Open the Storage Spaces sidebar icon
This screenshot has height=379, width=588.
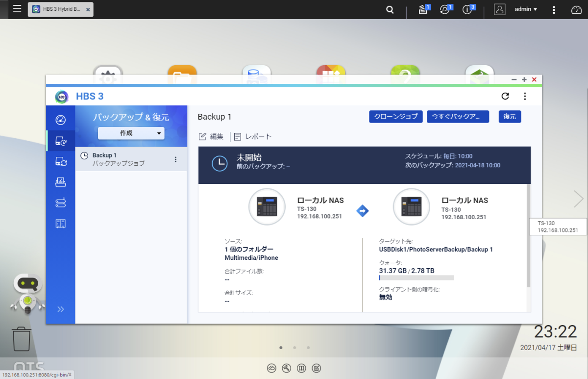(x=61, y=202)
